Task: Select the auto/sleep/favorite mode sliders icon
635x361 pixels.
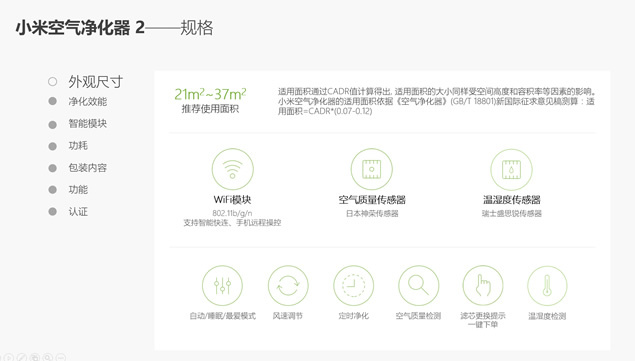Action: (x=222, y=286)
